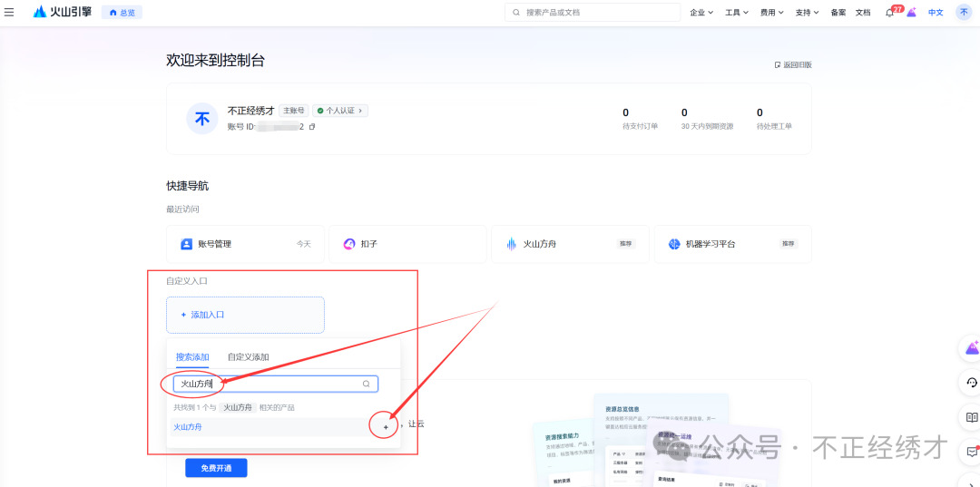Click the 火山引擎 logo

(x=62, y=12)
